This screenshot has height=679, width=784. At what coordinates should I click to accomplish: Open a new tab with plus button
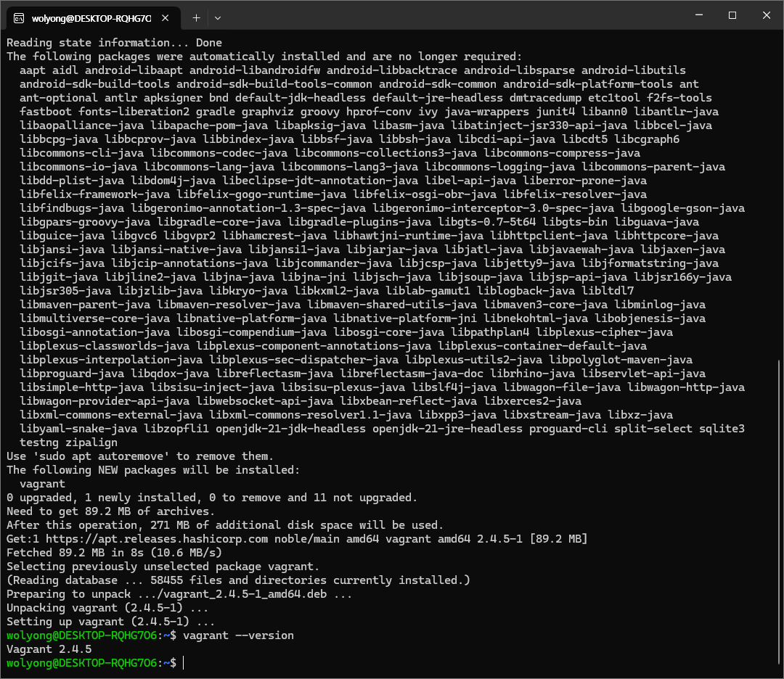pos(196,17)
